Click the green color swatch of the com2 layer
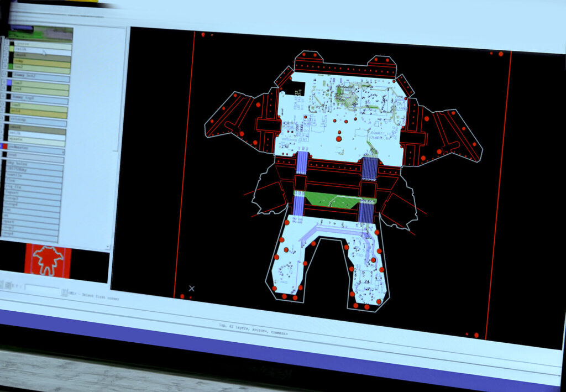Viewport: 566px width, 392px height. tap(10, 66)
